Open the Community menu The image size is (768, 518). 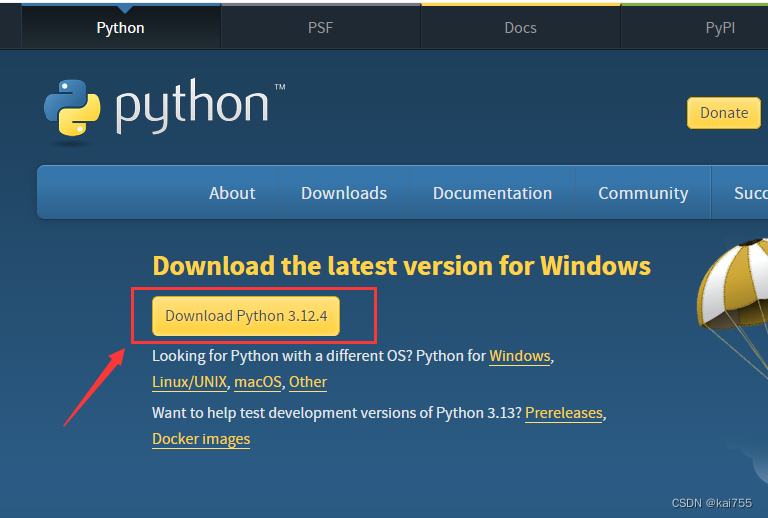[643, 193]
